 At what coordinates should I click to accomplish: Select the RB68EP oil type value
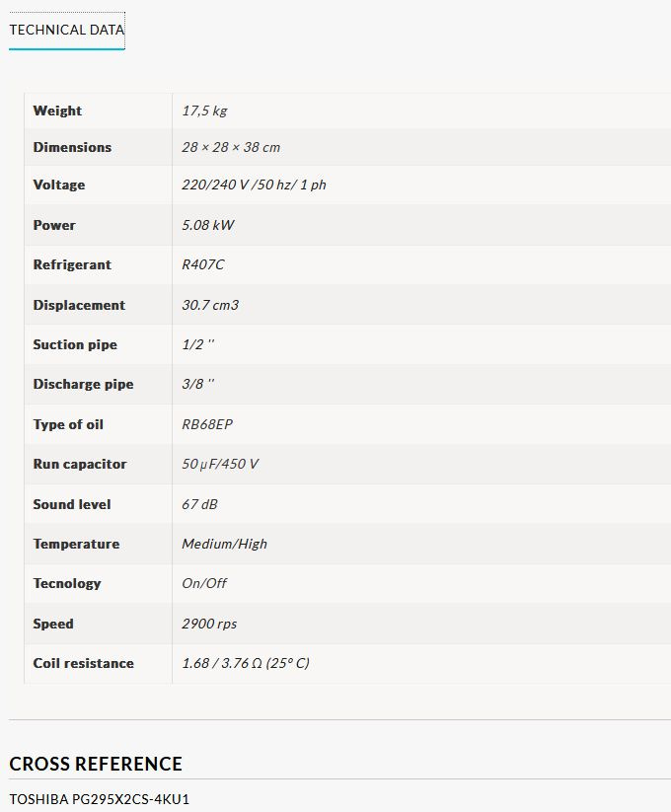pos(207,424)
